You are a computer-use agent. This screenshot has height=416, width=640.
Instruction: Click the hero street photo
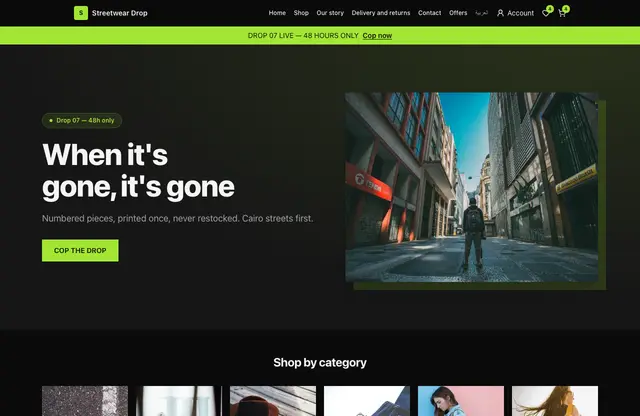[472, 187]
